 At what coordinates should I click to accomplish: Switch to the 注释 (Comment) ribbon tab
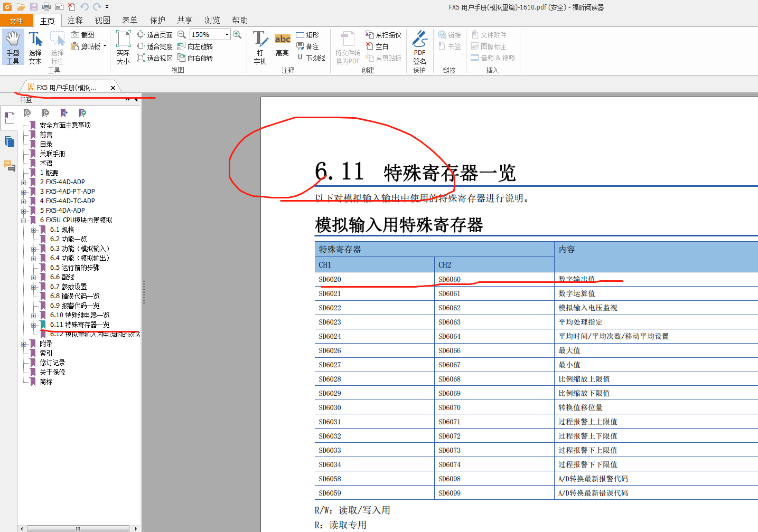pos(75,20)
